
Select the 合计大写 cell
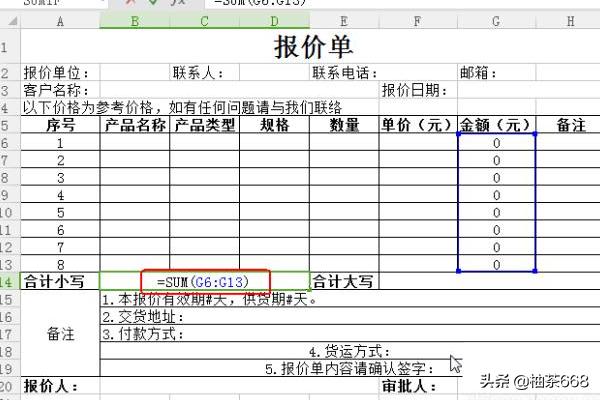[343, 281]
